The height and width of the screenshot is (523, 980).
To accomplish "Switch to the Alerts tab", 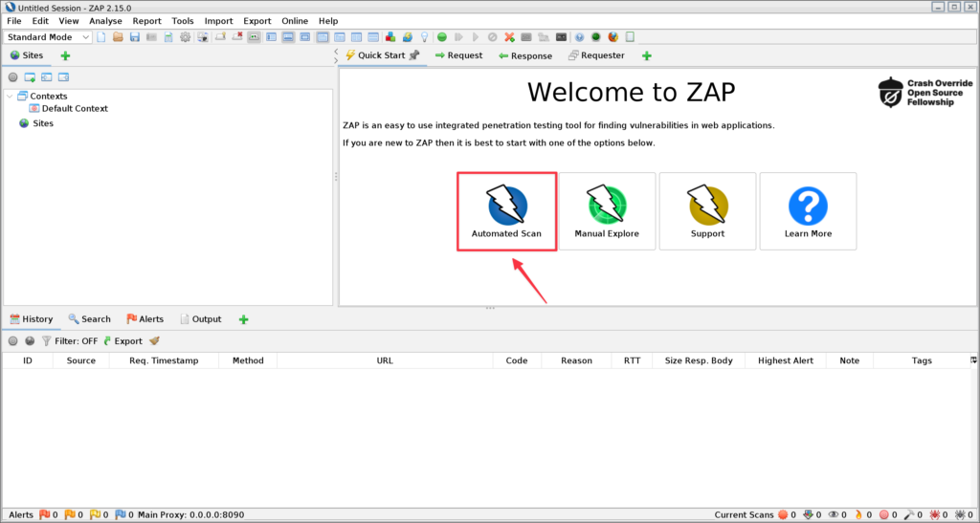I will [145, 319].
